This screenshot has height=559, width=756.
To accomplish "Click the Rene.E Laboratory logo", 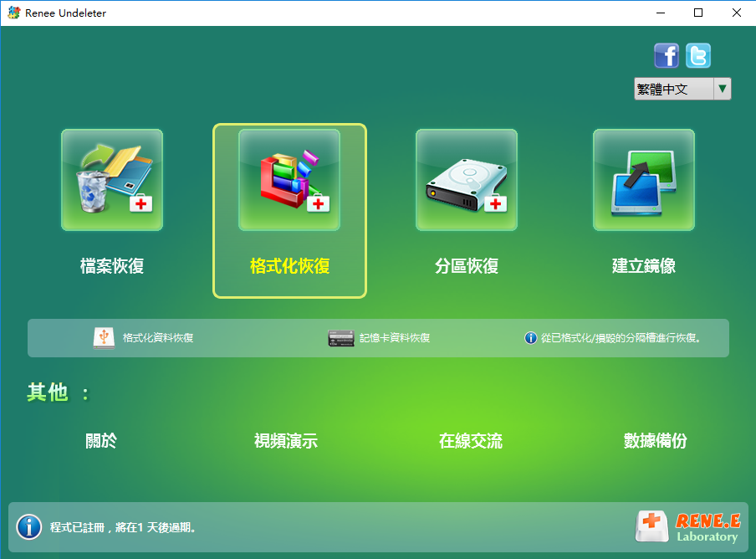I will pos(688,526).
